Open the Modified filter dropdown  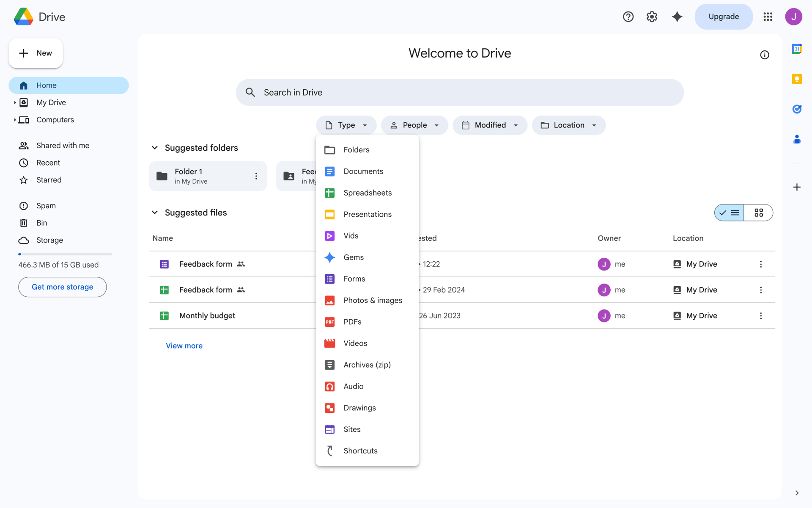pyautogui.click(x=490, y=125)
